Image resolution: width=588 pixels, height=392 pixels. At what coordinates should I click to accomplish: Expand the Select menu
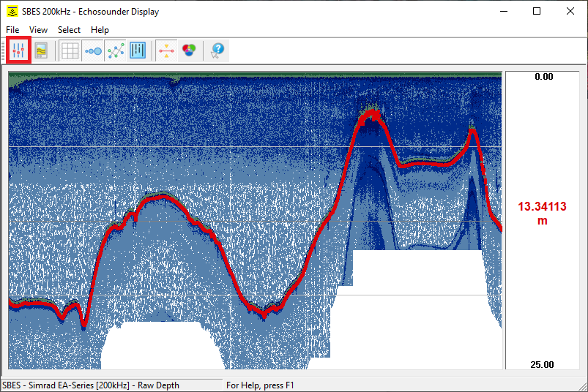69,30
